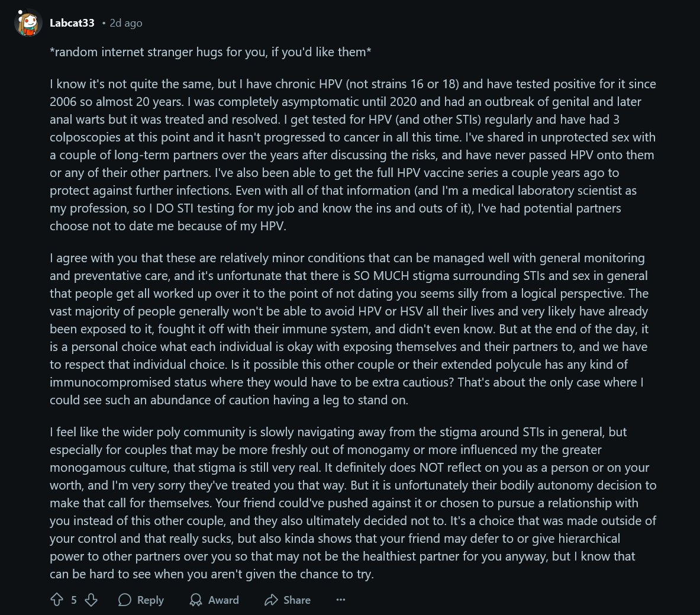Click the paragraph starting 'I know it's not quite'
This screenshot has width=700, height=615.
pyautogui.click(x=353, y=155)
